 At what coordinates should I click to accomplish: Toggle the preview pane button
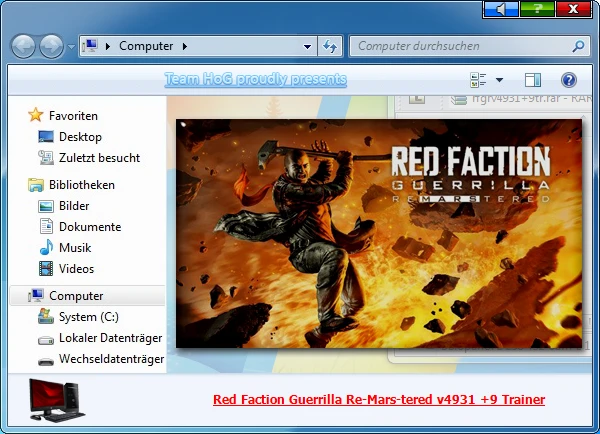[533, 80]
